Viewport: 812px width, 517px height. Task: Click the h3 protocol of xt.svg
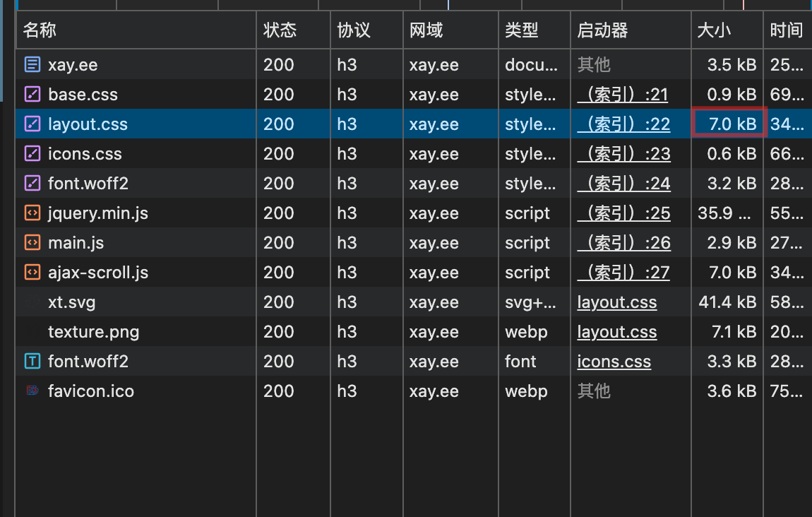[x=347, y=302]
